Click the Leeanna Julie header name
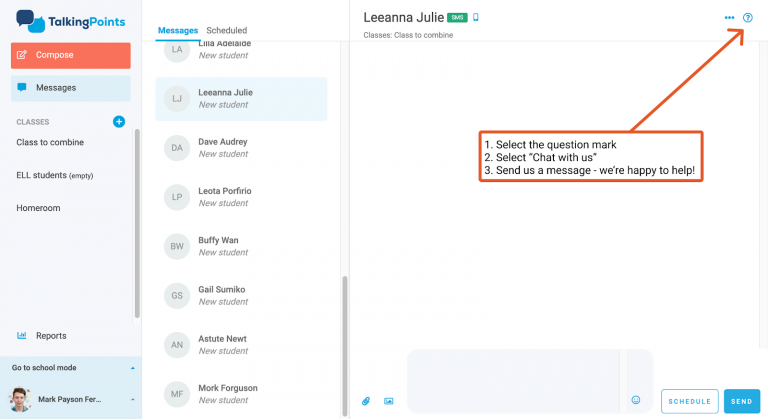Screen dimensions: 768x419 (404, 18)
